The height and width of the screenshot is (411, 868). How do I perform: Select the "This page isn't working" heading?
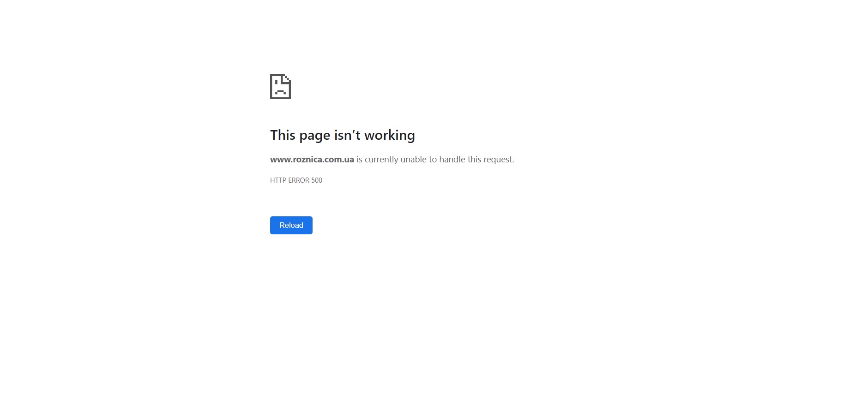(x=343, y=135)
